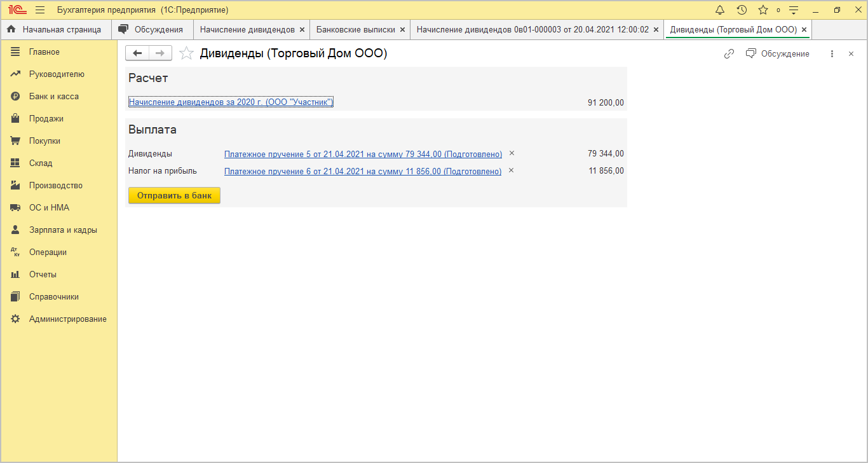Remove payment order 6 with its X
Image resolution: width=868 pixels, height=463 pixels.
(512, 170)
